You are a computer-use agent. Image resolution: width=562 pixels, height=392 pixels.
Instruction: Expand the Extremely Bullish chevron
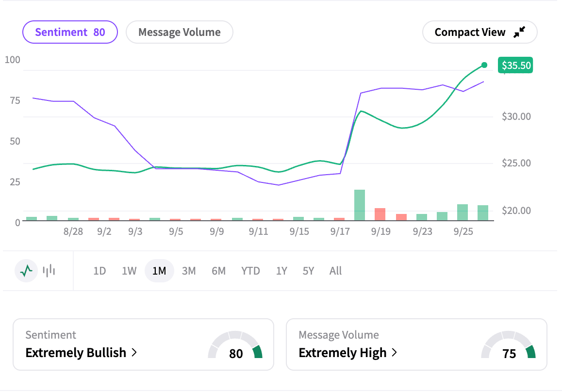(134, 353)
